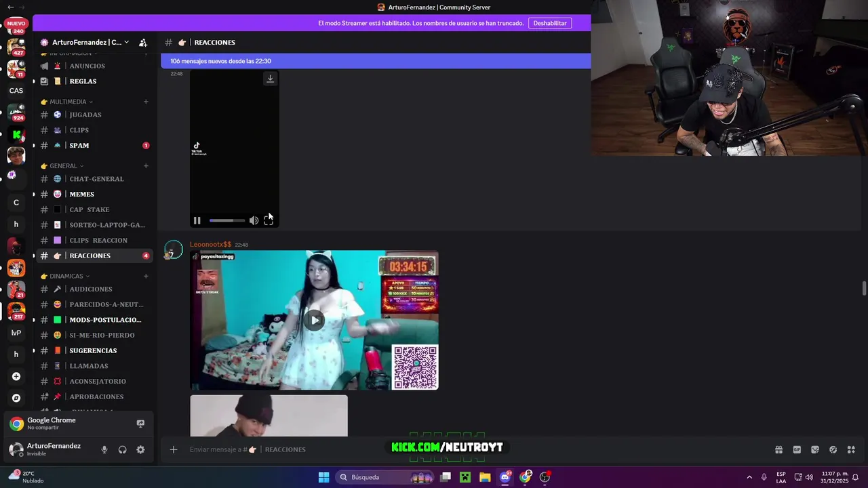Viewport: 868px width, 488px height.
Task: Open the SORTEO-LAPTOP-GA channel
Action: 93,225
